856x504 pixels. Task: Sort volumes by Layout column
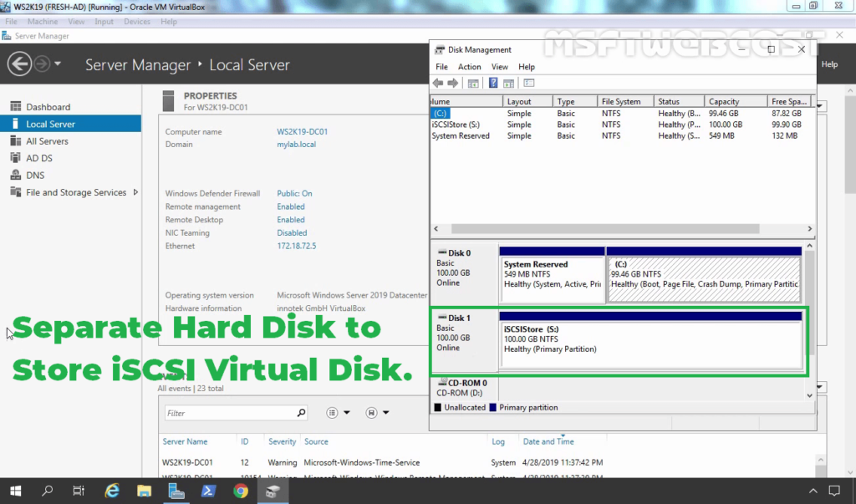click(527, 102)
